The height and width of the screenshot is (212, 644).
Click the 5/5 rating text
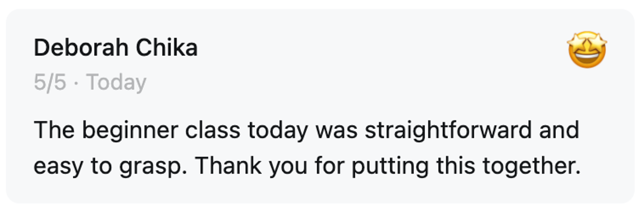(x=50, y=82)
